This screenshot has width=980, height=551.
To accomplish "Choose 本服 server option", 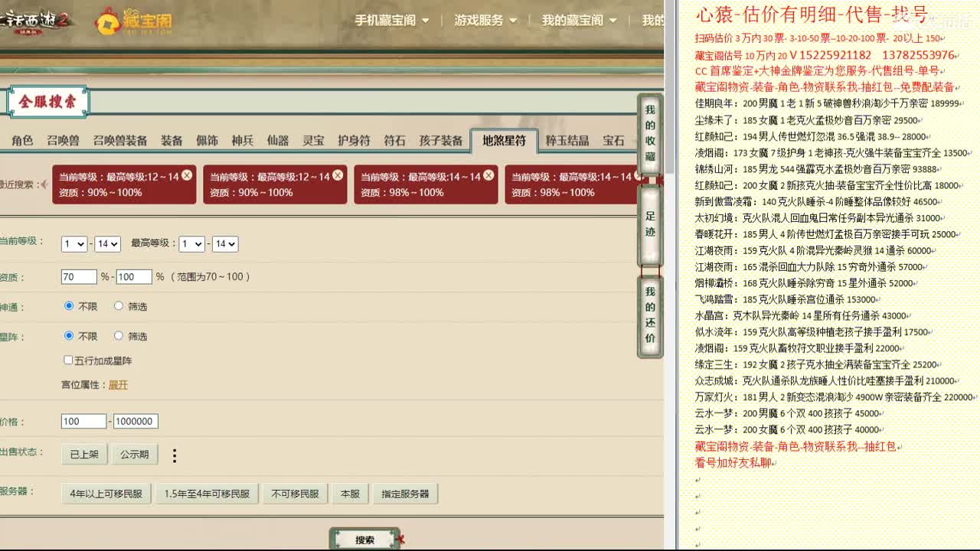I will point(350,494).
